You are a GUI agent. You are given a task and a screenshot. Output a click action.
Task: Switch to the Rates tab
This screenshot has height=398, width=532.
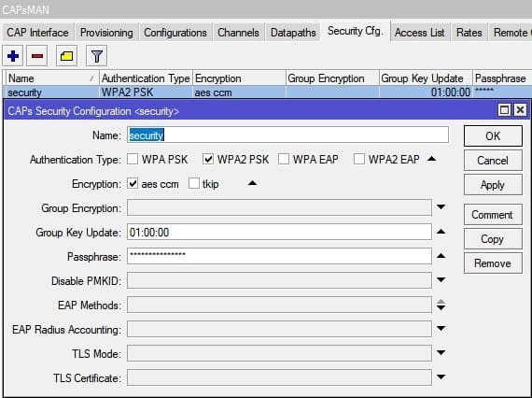(x=469, y=33)
